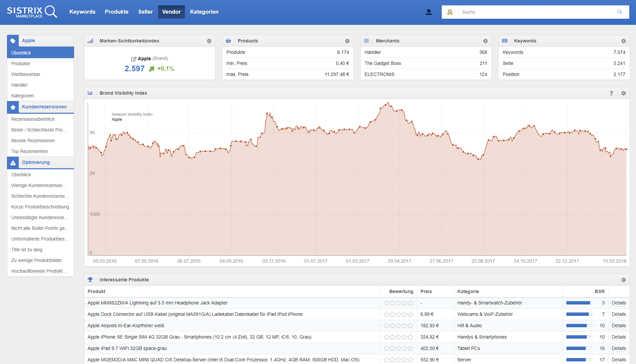
Task: Open Details for Apple Airpods row
Action: coord(619,326)
